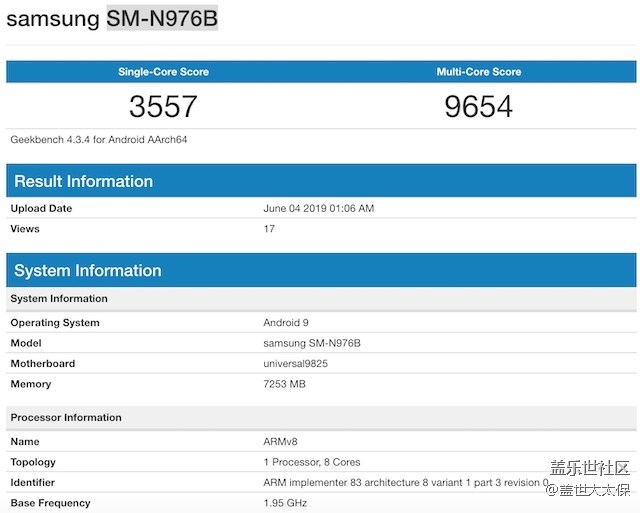Image resolution: width=640 pixels, height=513 pixels.
Task: Click the 1 Processor, 8 Cores value
Action: click(312, 462)
